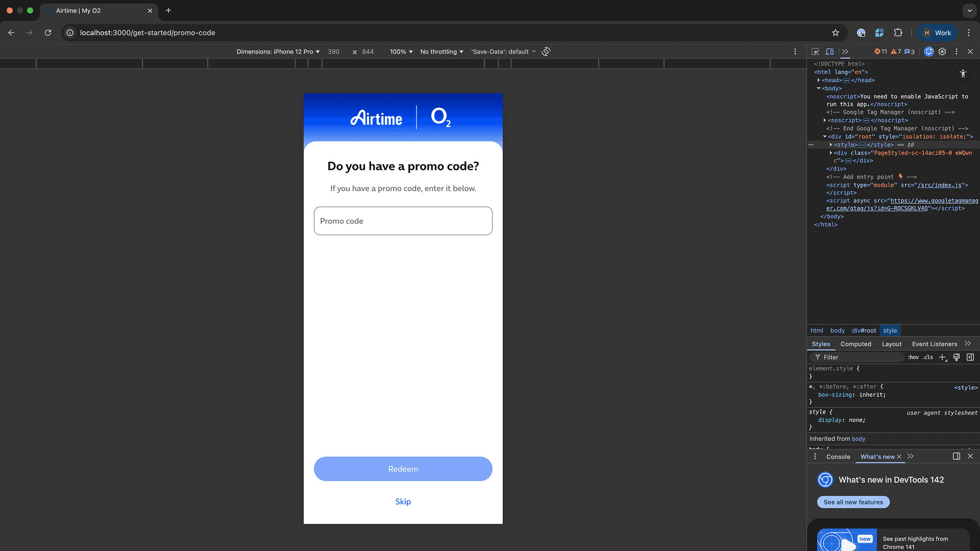Click the 11 console errors indicator
This screenshot has width=980, height=551.
[879, 52]
